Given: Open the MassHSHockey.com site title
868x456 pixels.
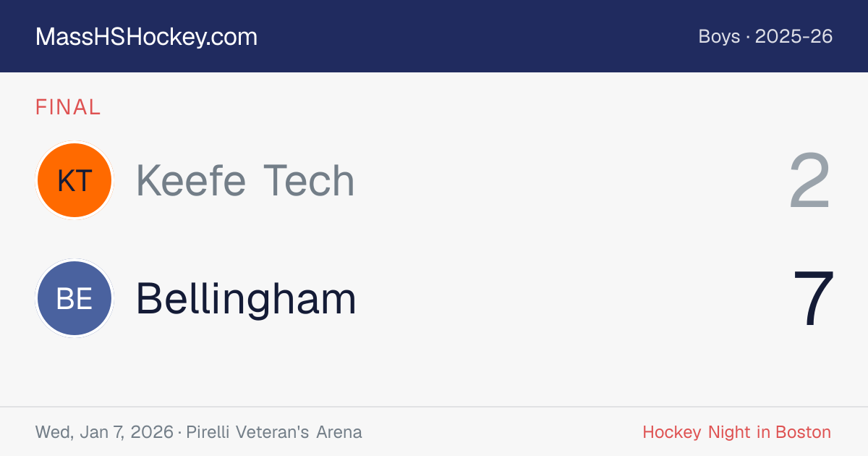Looking at the screenshot, I should pos(146,37).
